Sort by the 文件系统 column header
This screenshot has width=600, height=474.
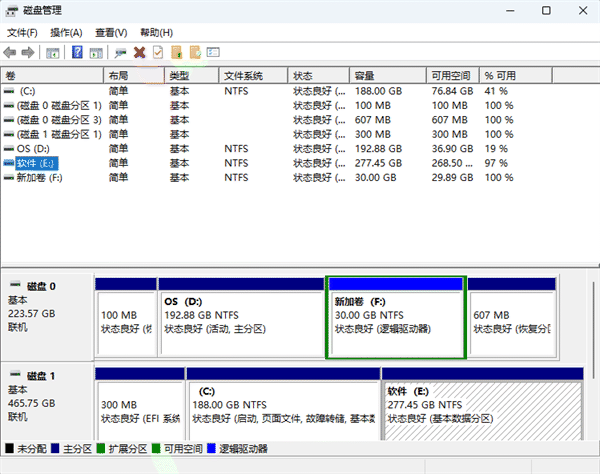(x=253, y=75)
